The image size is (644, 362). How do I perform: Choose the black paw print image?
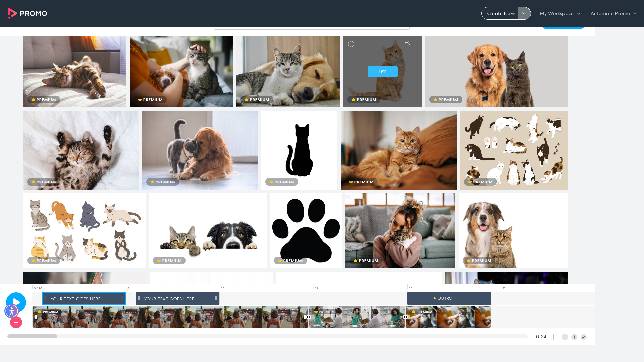click(306, 231)
